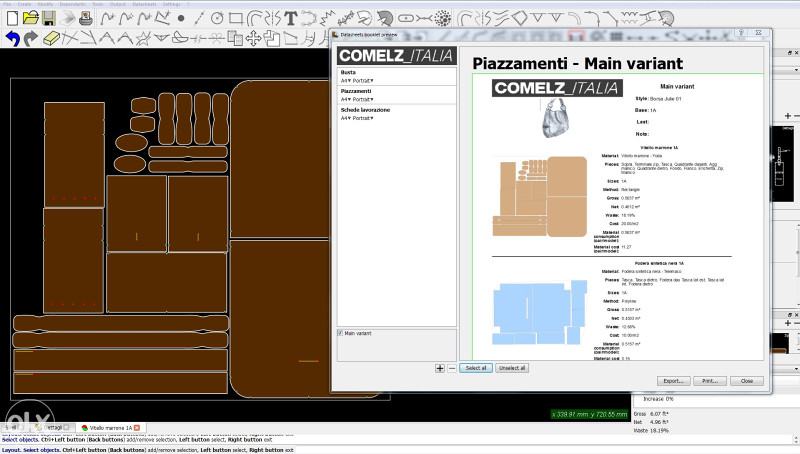Select the Move (four-arrow) tool
Screen dimensions: 800x454
(x=253, y=38)
